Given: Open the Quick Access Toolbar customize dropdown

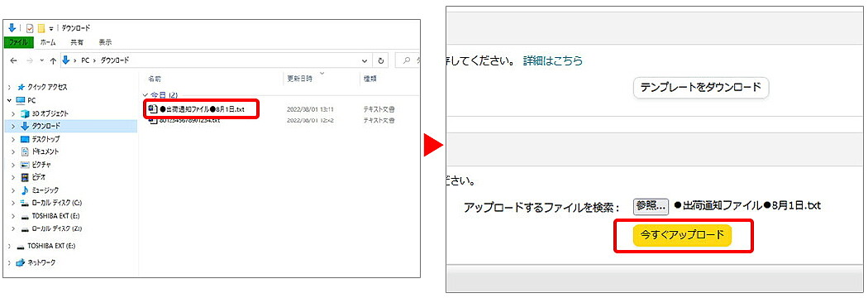Looking at the screenshot, I should (x=51, y=29).
